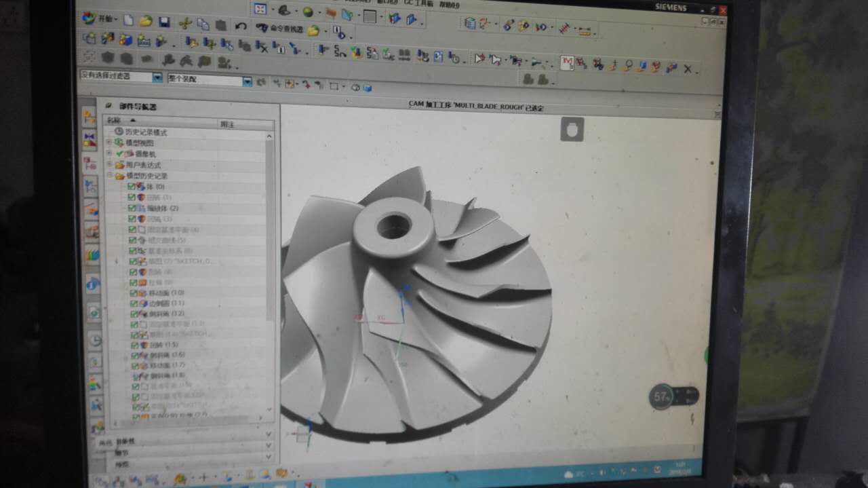868x488 pixels.
Task: Select the green sphere rendering style icon
Action: click(x=307, y=12)
